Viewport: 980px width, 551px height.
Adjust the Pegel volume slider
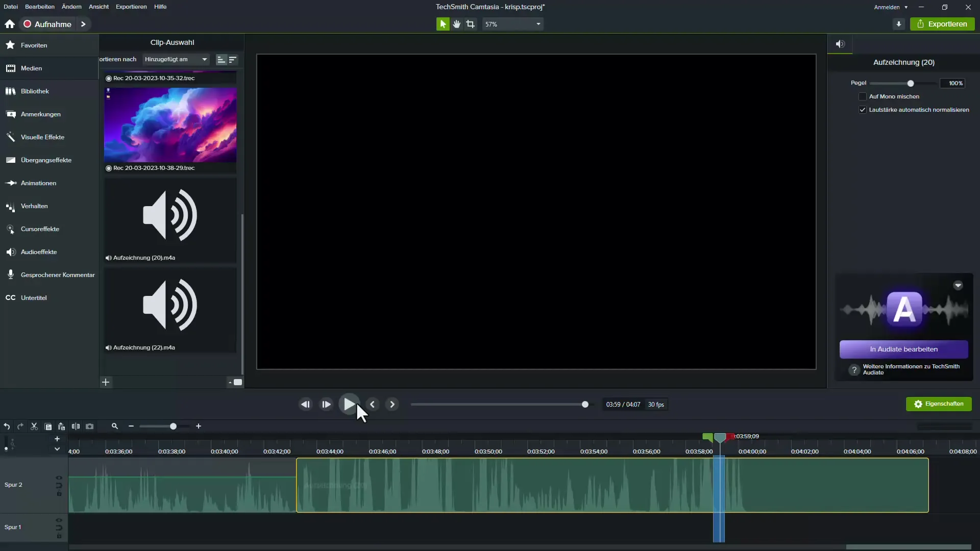click(910, 83)
